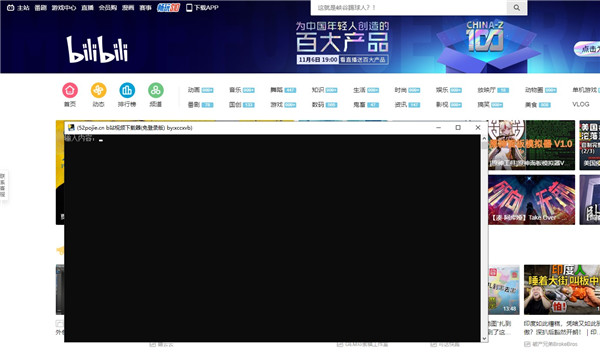The image size is (600, 360).
Task: Click the bilibili logo in the banner
Action: pos(97,49)
